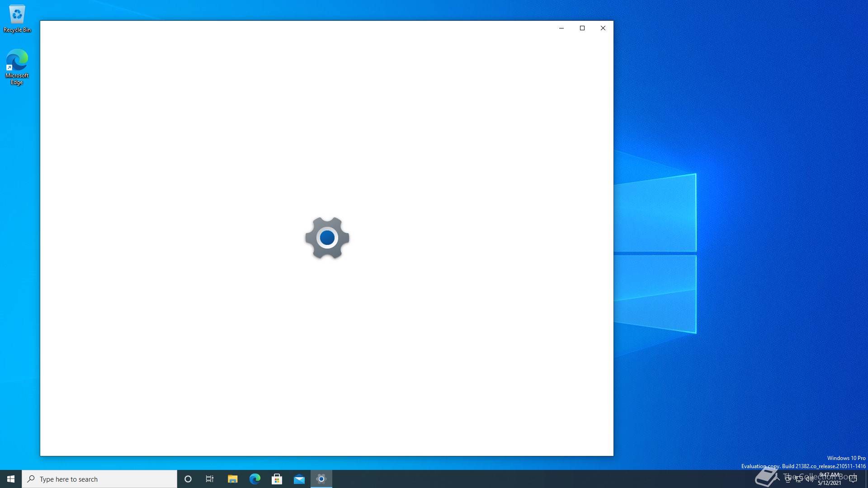Select the Microsoft Edge desktop shortcut
Viewport: 868px width, 488px height.
(x=17, y=67)
